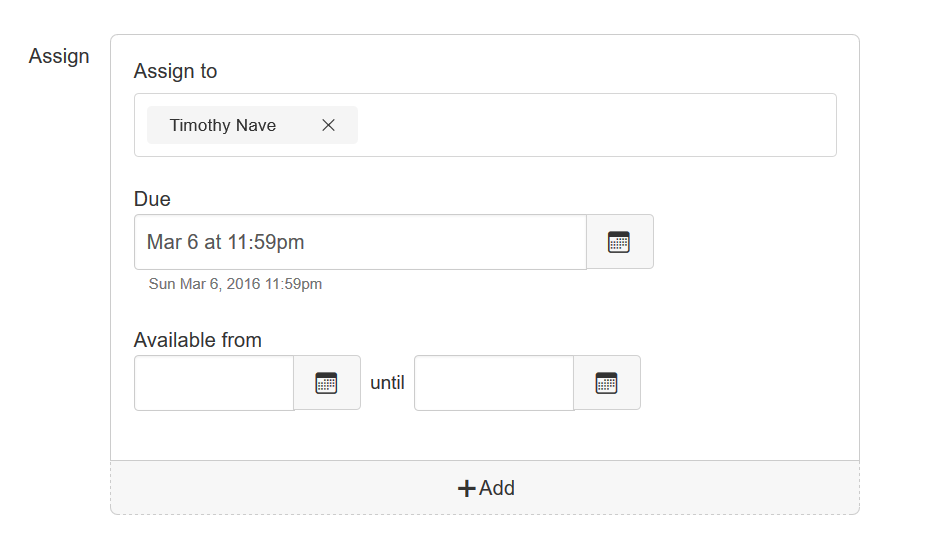Click the until label text

tap(387, 383)
